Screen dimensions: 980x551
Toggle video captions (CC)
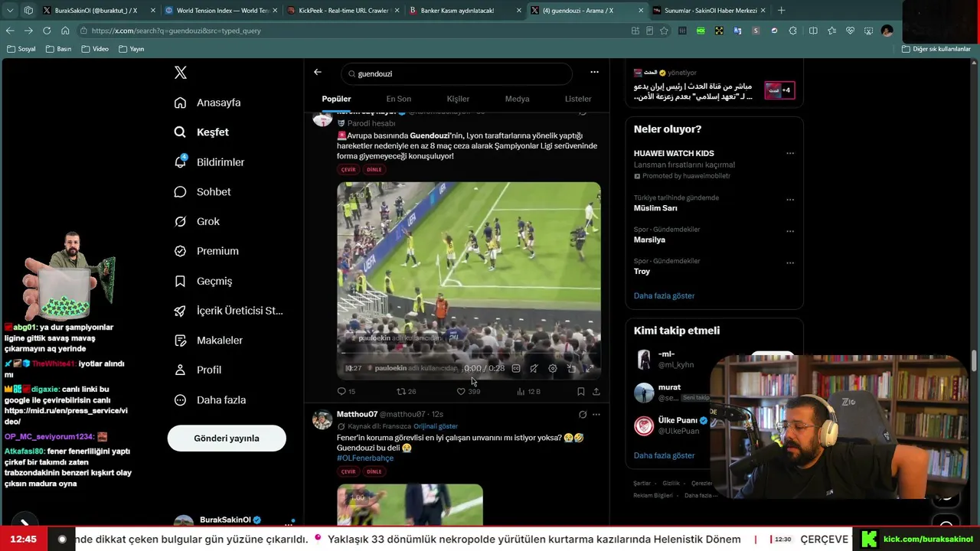[516, 369]
